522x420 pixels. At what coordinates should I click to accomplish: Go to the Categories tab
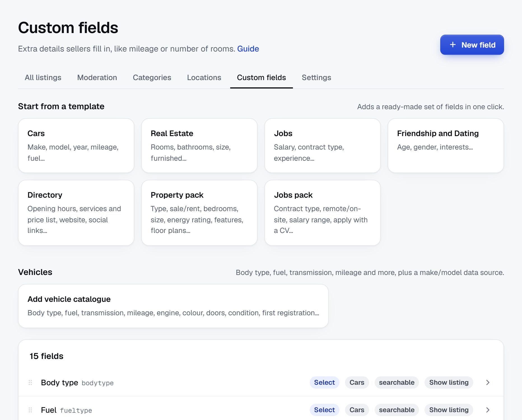point(152,78)
